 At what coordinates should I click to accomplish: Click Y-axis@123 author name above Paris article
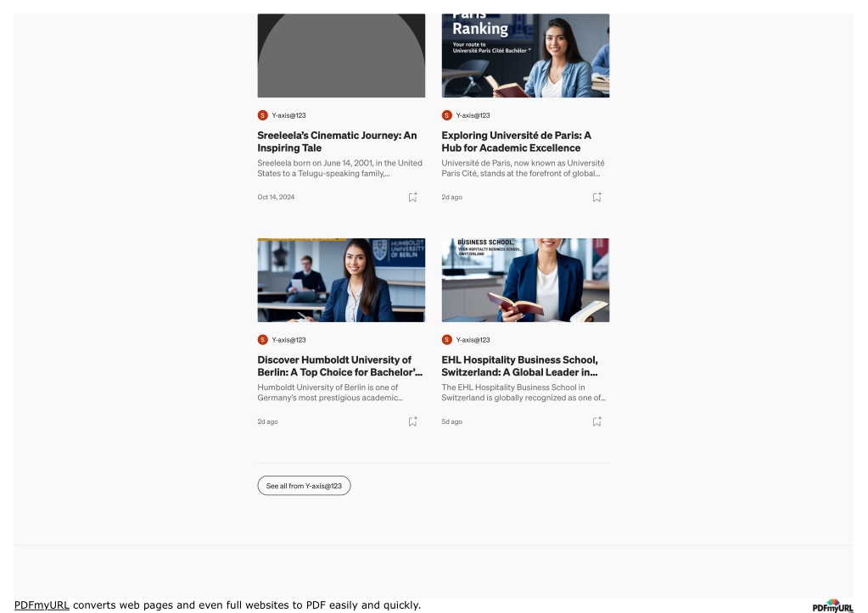[x=473, y=115]
